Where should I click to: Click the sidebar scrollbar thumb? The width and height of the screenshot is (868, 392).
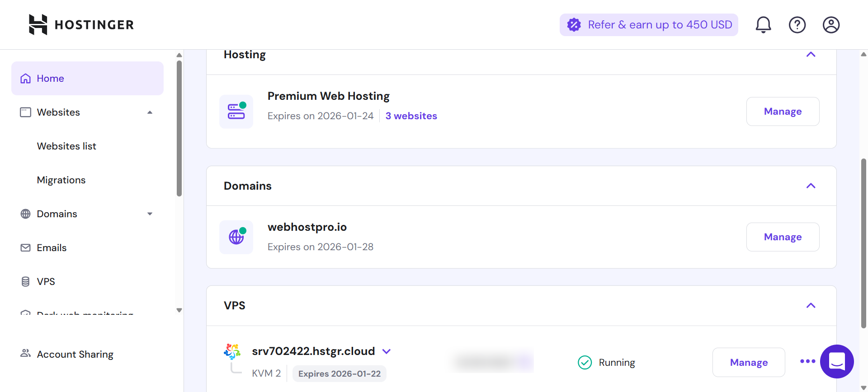pyautogui.click(x=179, y=129)
